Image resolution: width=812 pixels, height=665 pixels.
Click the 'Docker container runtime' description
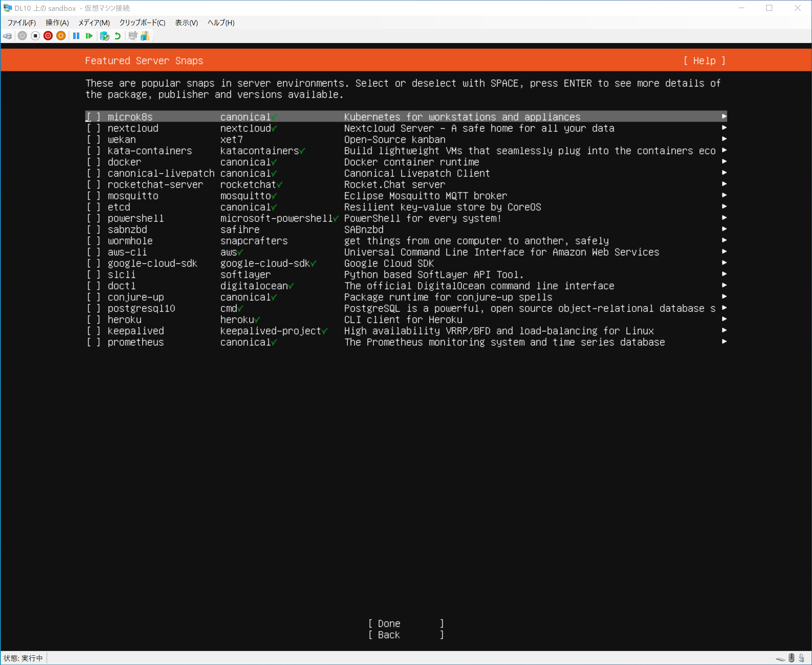[412, 162]
